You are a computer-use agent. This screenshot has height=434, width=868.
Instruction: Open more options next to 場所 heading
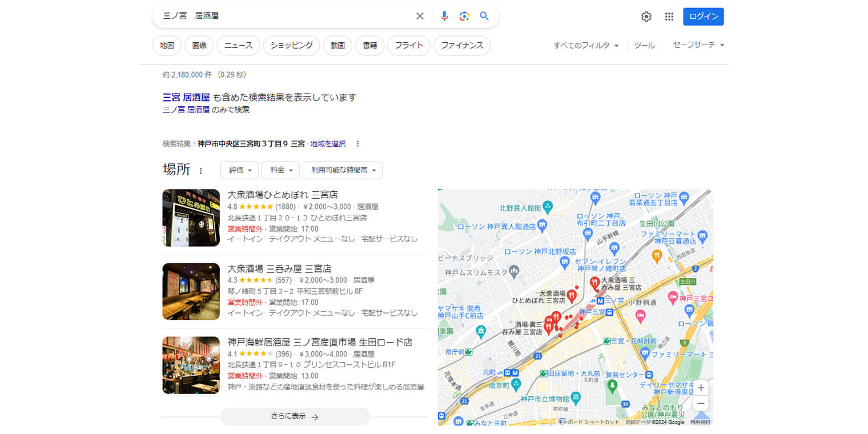pyautogui.click(x=200, y=171)
